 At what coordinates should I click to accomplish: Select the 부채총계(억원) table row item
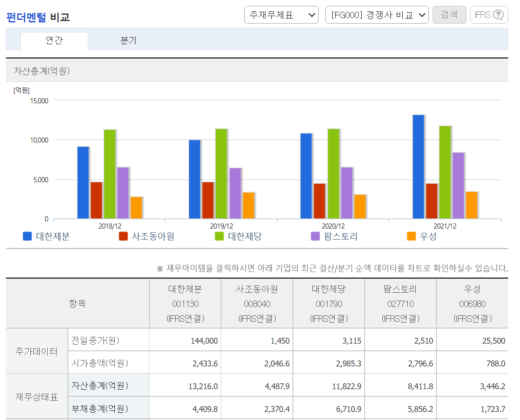tap(108, 408)
